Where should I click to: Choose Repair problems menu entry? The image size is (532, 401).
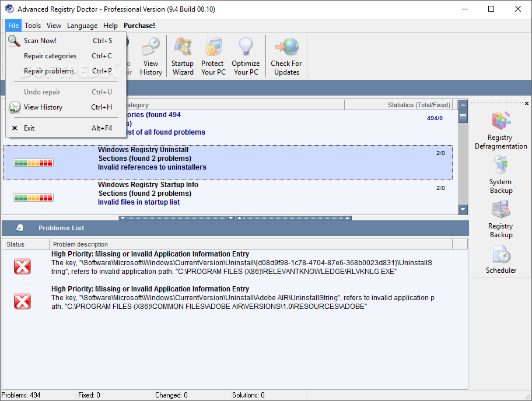66,71
